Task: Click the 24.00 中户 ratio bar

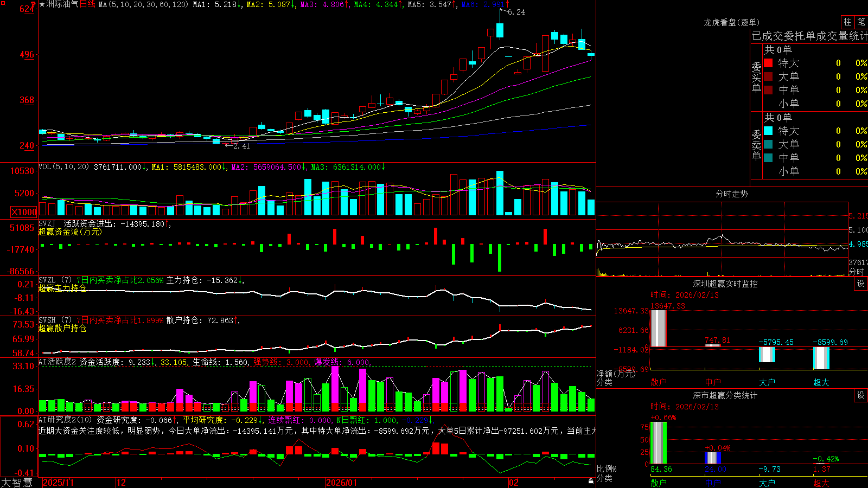Action: [x=712, y=458]
